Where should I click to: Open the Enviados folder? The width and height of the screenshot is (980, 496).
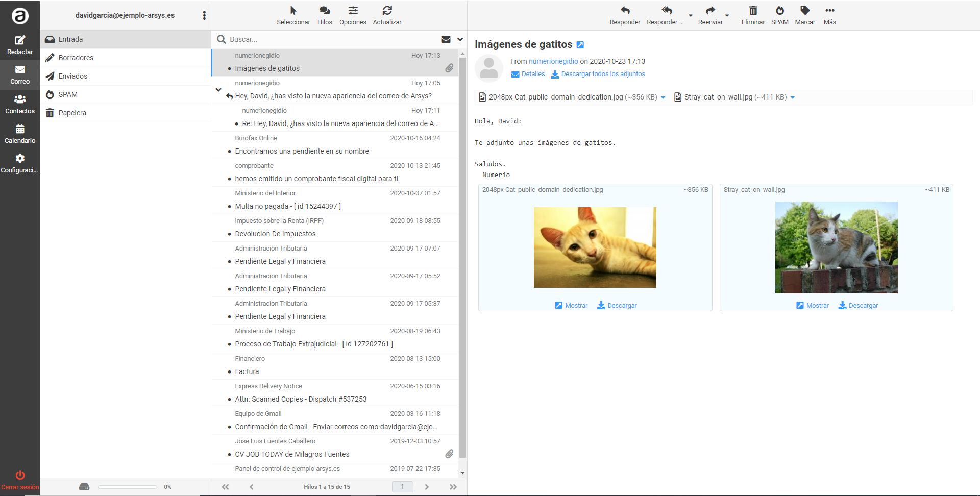click(126, 76)
